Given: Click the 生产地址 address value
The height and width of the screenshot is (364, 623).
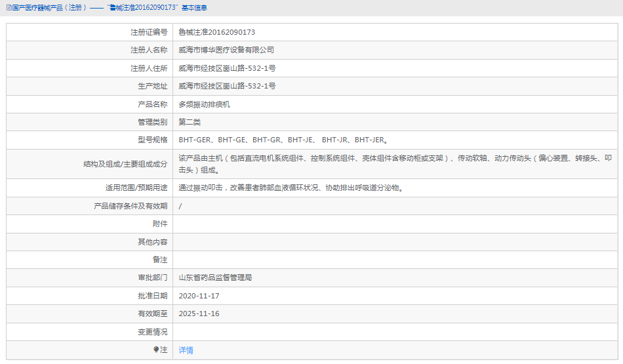Looking at the screenshot, I should pyautogui.click(x=227, y=86).
